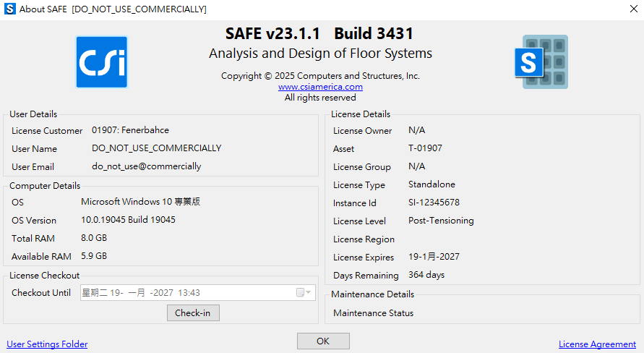The height and width of the screenshot is (353, 644).
Task: Click the All rights reserved text
Action: [320, 98]
